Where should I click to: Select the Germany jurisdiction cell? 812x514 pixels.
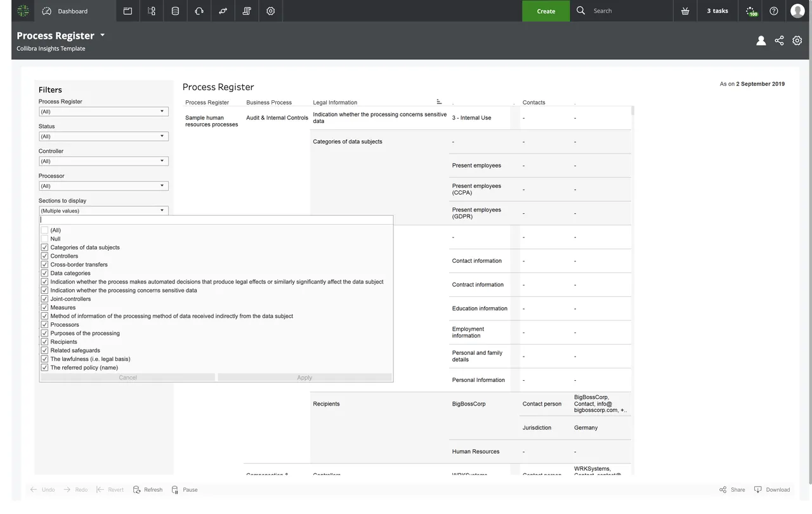click(x=586, y=428)
